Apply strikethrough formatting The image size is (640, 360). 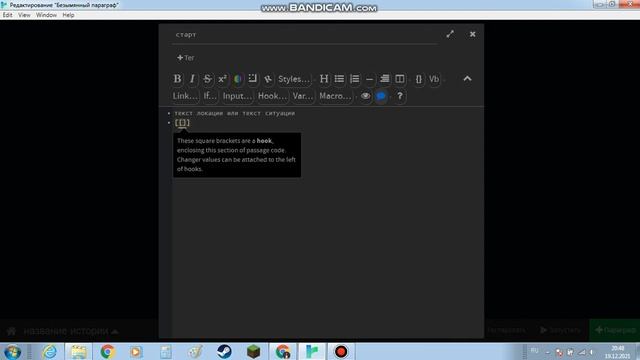click(x=207, y=79)
